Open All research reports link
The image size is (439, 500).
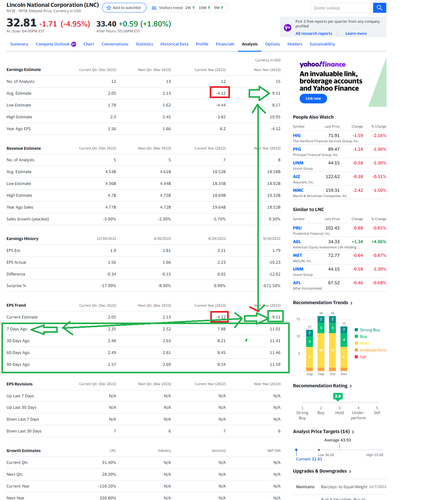[313, 33]
